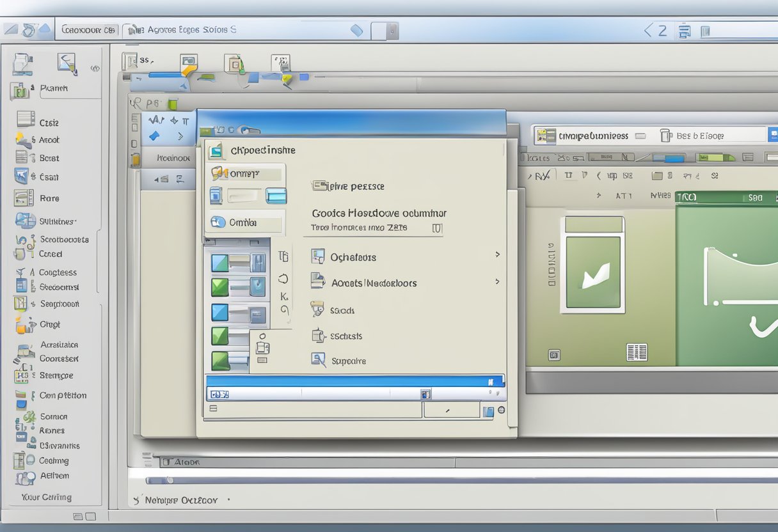The height and width of the screenshot is (532, 778).
Task: Expand the Aroets Nederloors submenu arrow
Action: (x=498, y=281)
